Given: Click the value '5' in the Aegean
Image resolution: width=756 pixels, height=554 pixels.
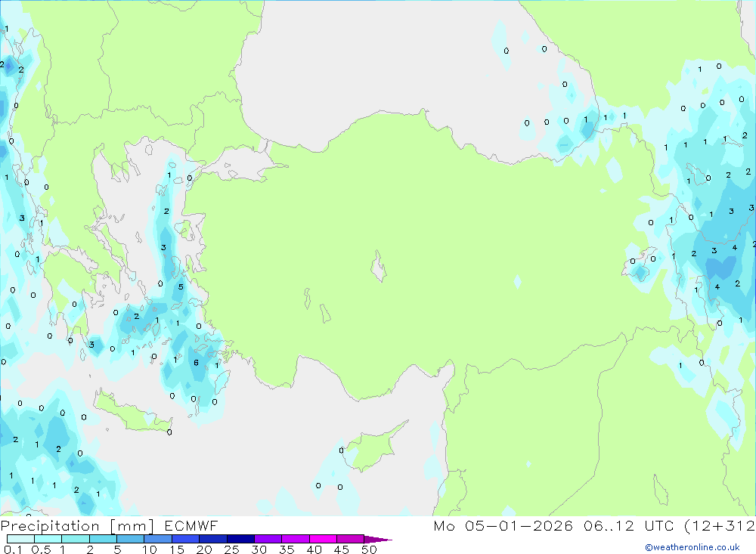Looking at the screenshot, I should (x=181, y=286).
